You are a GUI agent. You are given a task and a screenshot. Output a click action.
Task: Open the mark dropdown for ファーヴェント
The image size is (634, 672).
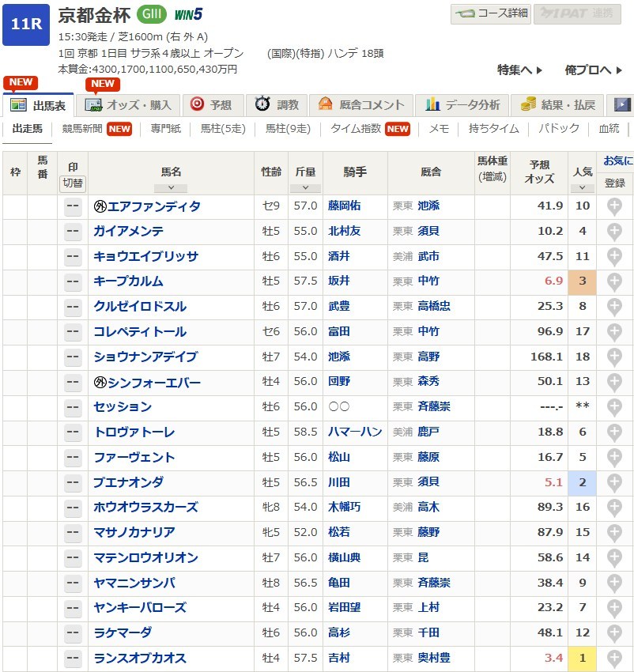pyautogui.click(x=73, y=458)
